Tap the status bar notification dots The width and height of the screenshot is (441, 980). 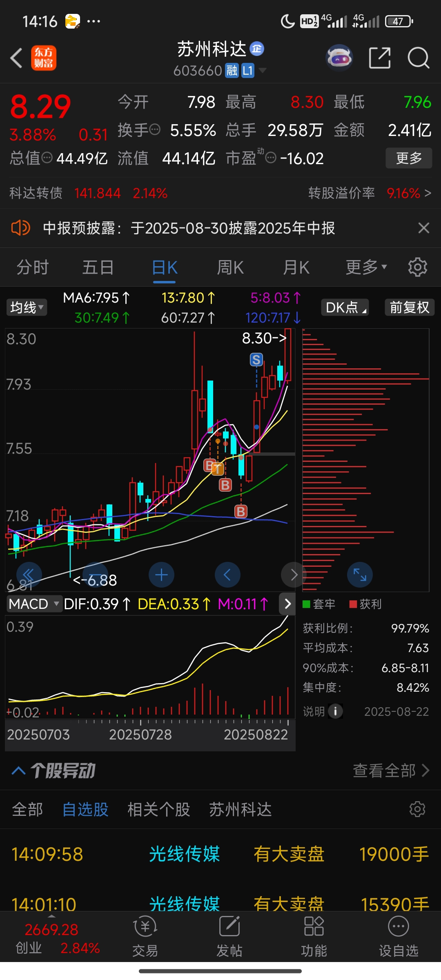(x=94, y=21)
